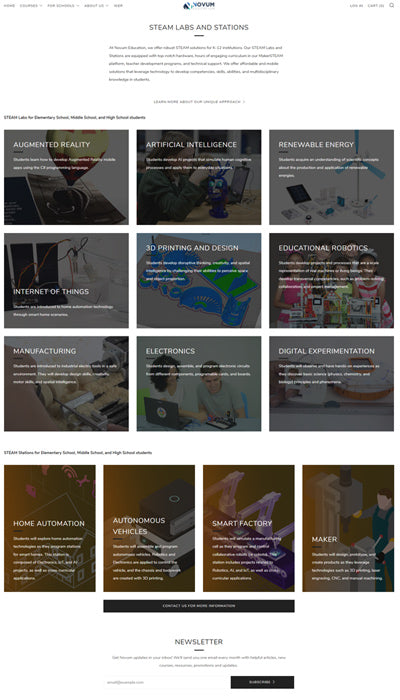Screen dimensions: 400x700
Task: Select the Home Automation station card
Action: (x=50, y=528)
